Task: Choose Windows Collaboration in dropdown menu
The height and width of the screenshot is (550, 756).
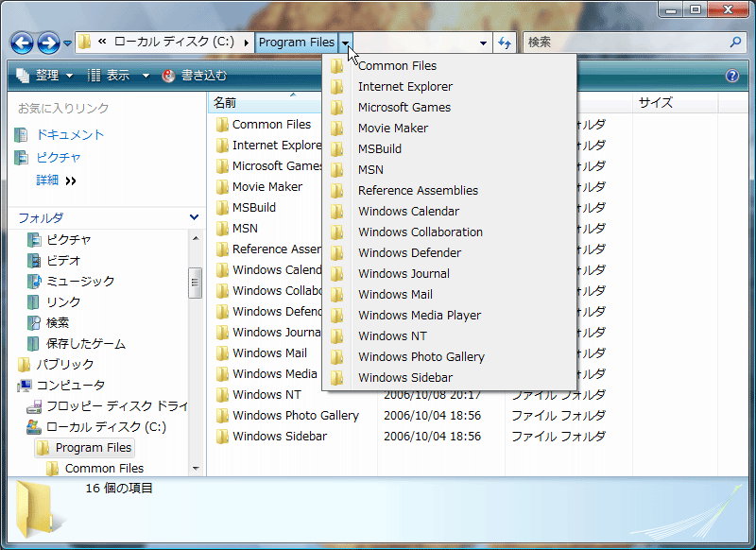Action: [x=450, y=232]
